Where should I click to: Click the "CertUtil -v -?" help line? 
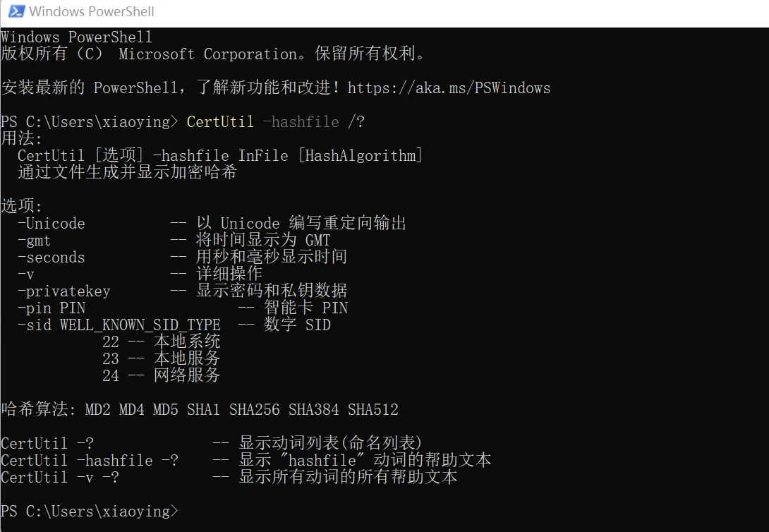click(x=60, y=478)
